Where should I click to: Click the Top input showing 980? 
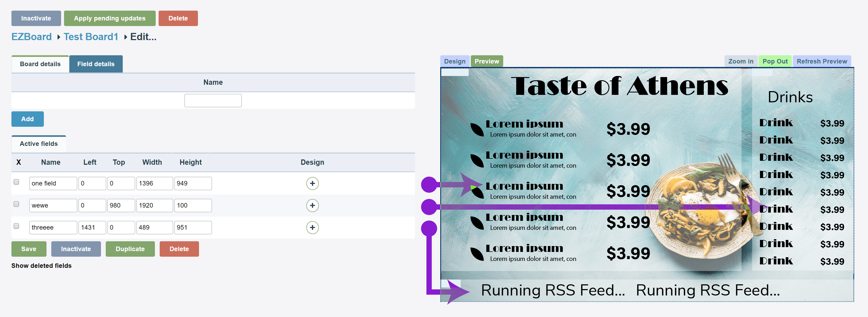pos(121,205)
